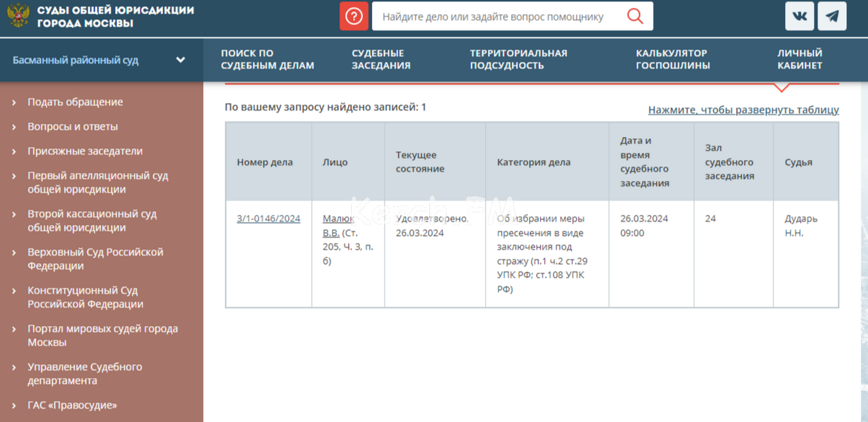Image resolution: width=868 pixels, height=422 pixels.
Task: Open Вопросы и ответы sidebar link
Action: pyautogui.click(x=73, y=127)
